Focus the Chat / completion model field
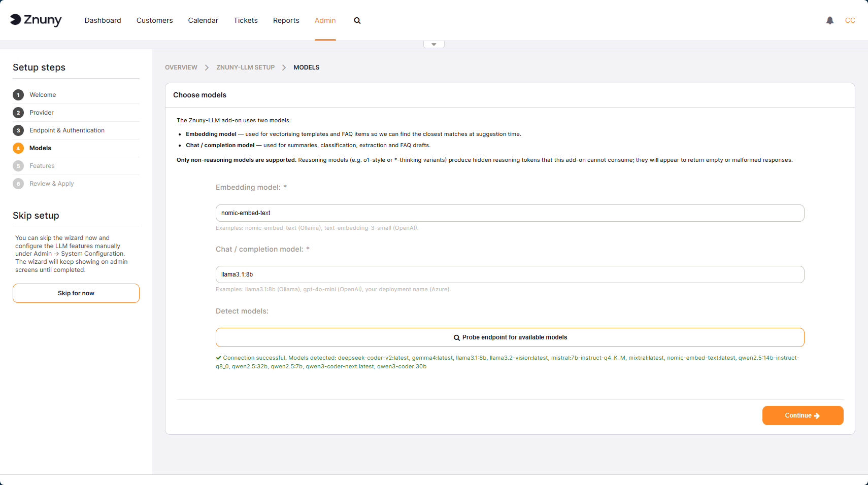 coord(510,274)
